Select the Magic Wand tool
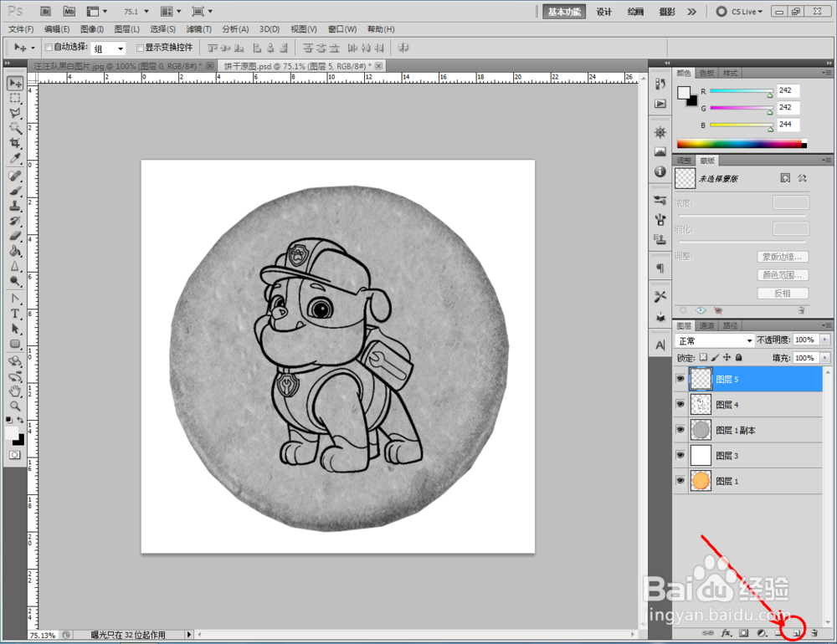837x644 pixels. (15, 128)
